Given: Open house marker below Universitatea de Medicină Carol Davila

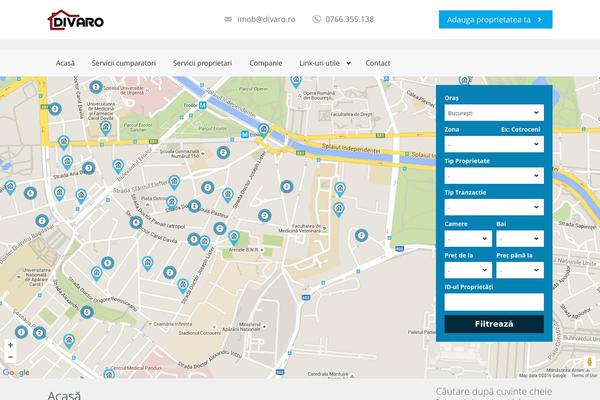Looking at the screenshot, I should (x=106, y=128).
